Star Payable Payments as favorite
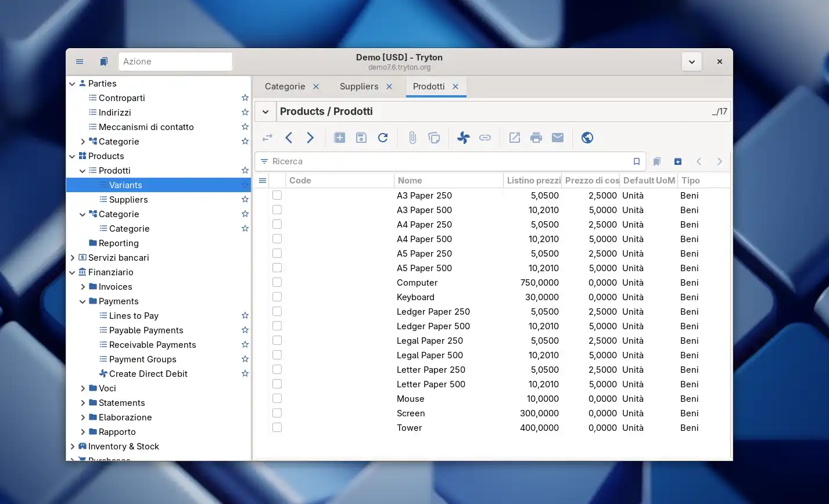829x504 pixels. point(245,330)
